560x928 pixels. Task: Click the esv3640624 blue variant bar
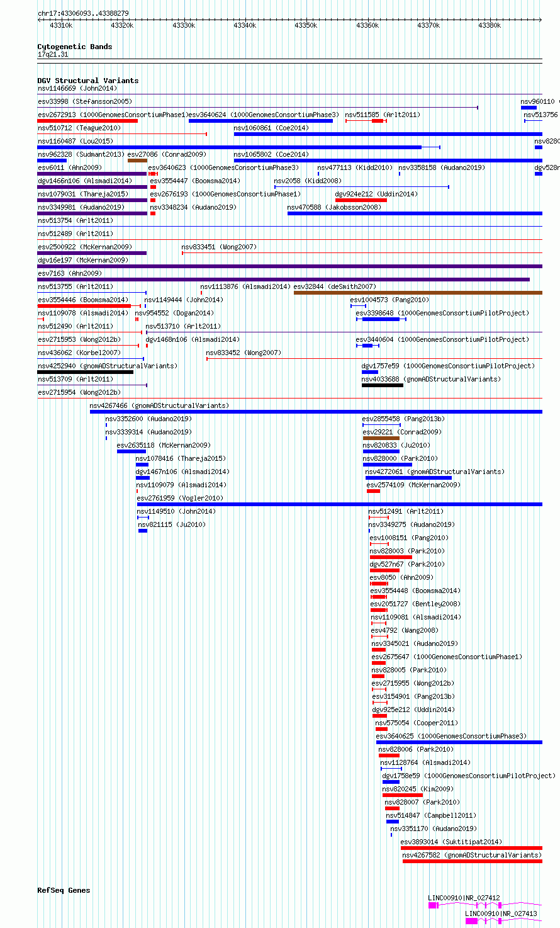click(x=260, y=121)
